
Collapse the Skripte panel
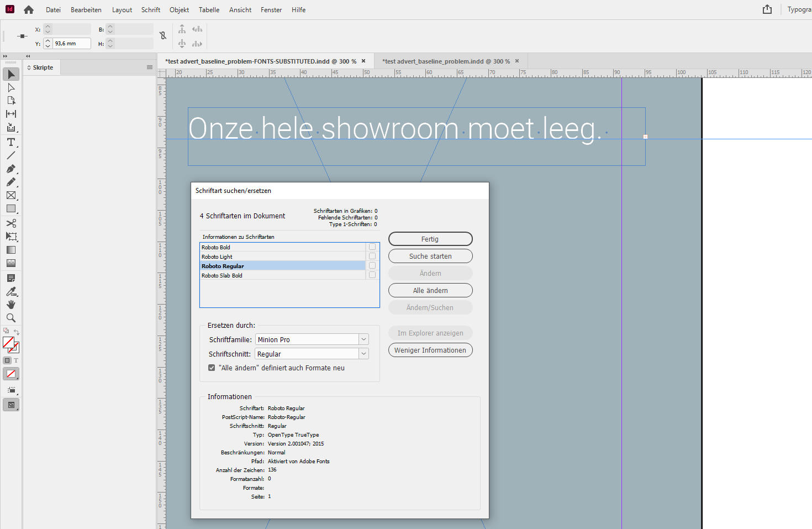[27, 56]
